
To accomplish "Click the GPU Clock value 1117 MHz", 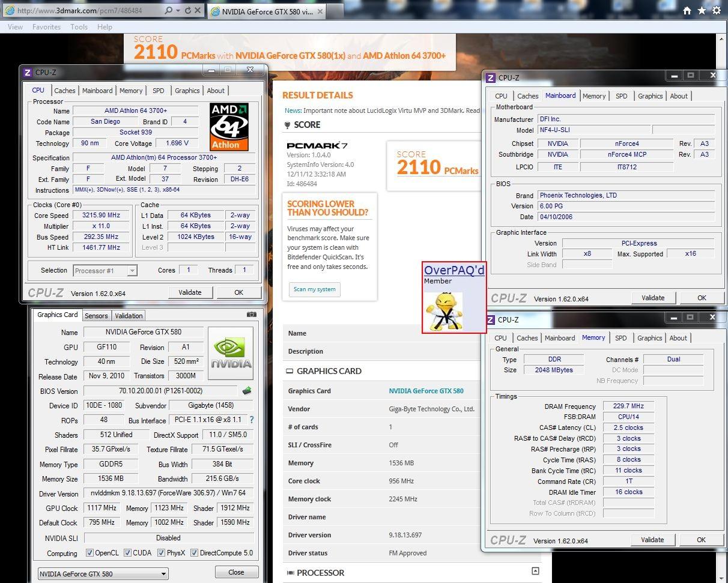I will (x=102, y=508).
